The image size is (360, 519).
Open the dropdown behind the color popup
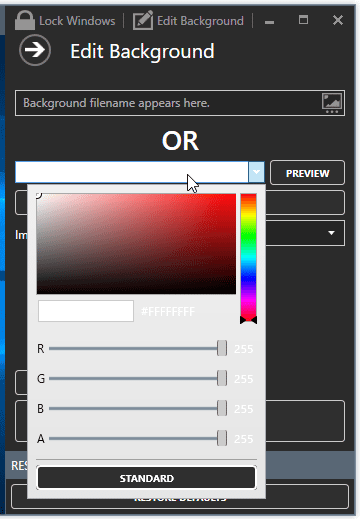(x=331, y=233)
